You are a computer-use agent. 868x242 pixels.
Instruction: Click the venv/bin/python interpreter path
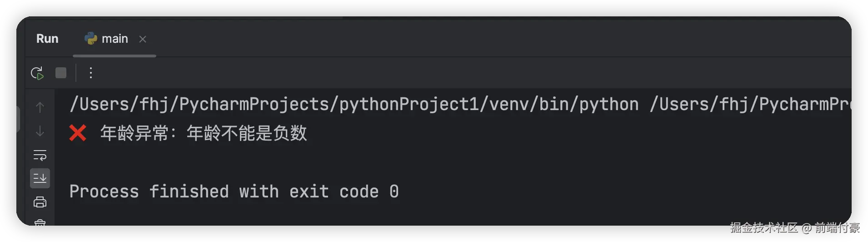[x=354, y=105]
